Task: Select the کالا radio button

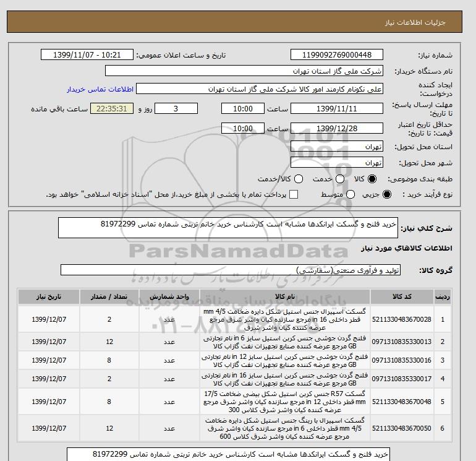Action: pos(372,179)
